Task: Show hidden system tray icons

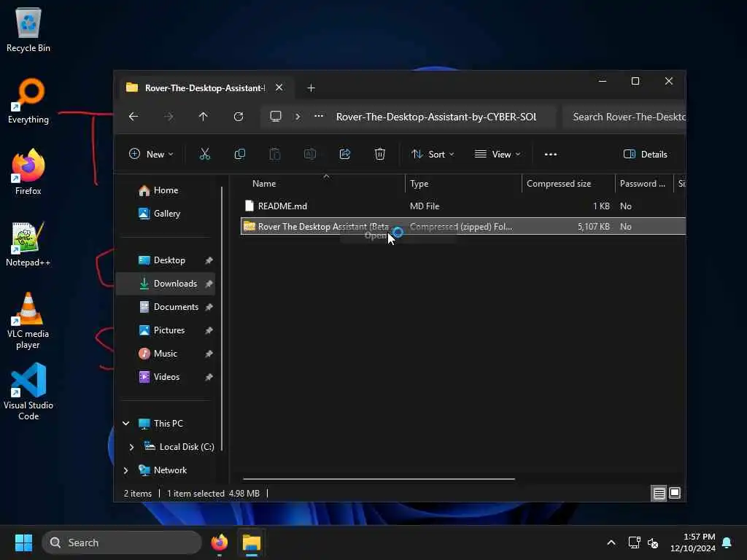Action: (611, 542)
